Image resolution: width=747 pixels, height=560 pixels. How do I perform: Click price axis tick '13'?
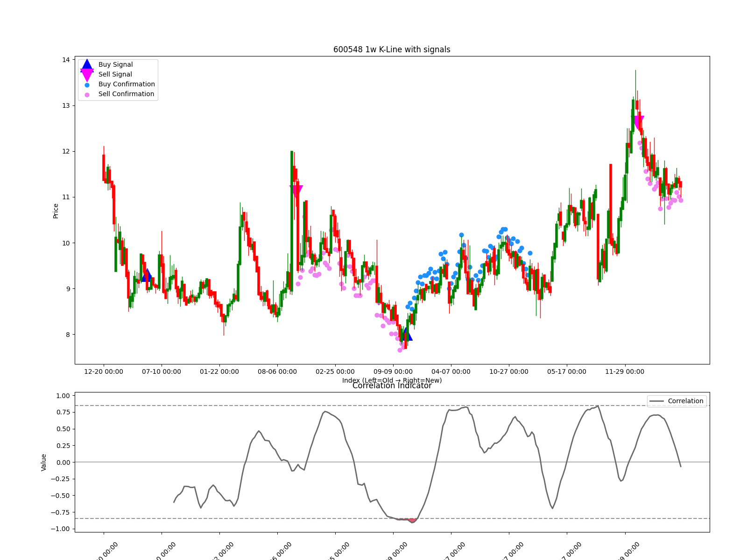[x=66, y=105]
